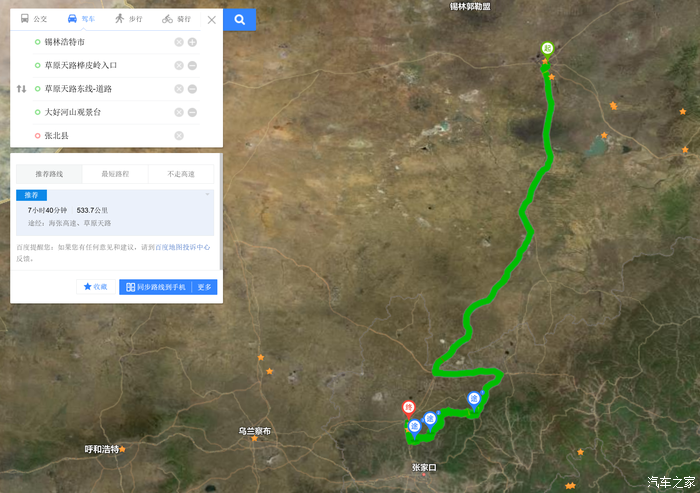Image resolution: width=700 pixels, height=493 pixels.
Task: Select the 推荐路线 tab
Action: pyautogui.click(x=49, y=174)
